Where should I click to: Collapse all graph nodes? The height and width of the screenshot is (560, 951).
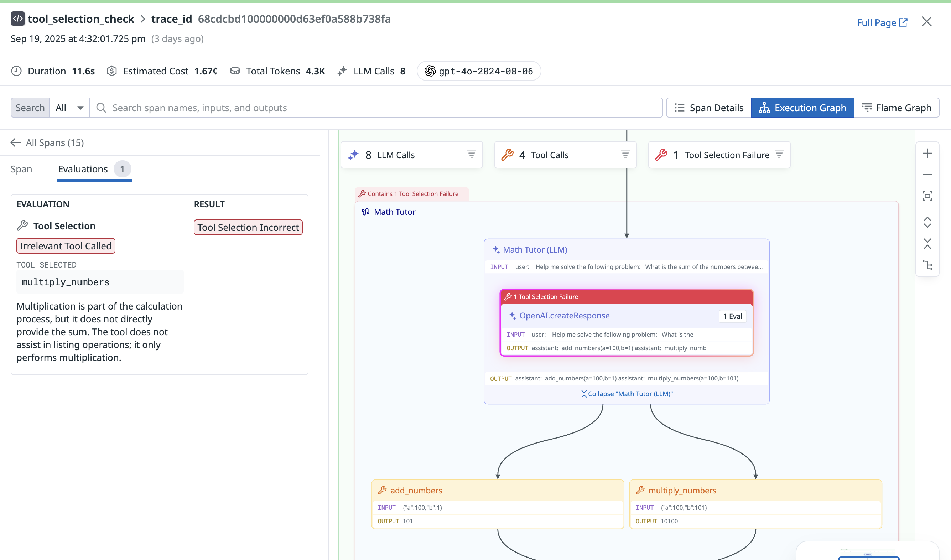pos(927,244)
